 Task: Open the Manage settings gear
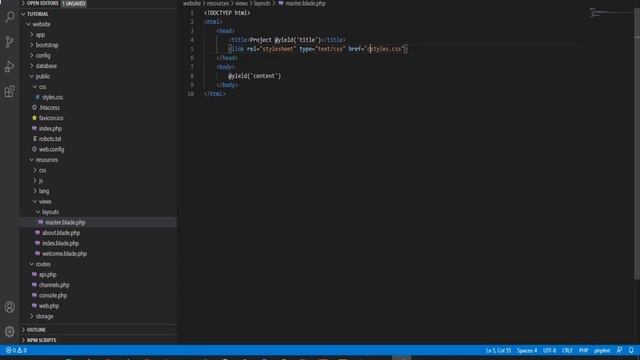tap(9, 332)
